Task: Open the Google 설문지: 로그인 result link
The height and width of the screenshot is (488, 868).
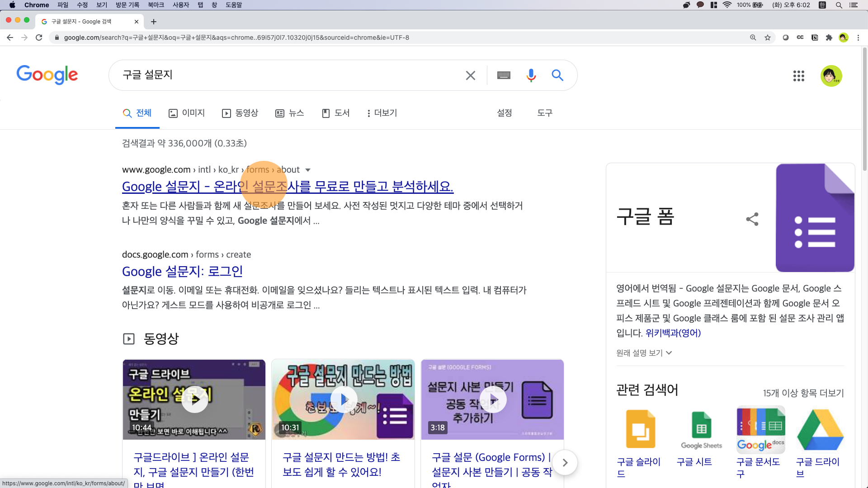Action: click(x=182, y=271)
